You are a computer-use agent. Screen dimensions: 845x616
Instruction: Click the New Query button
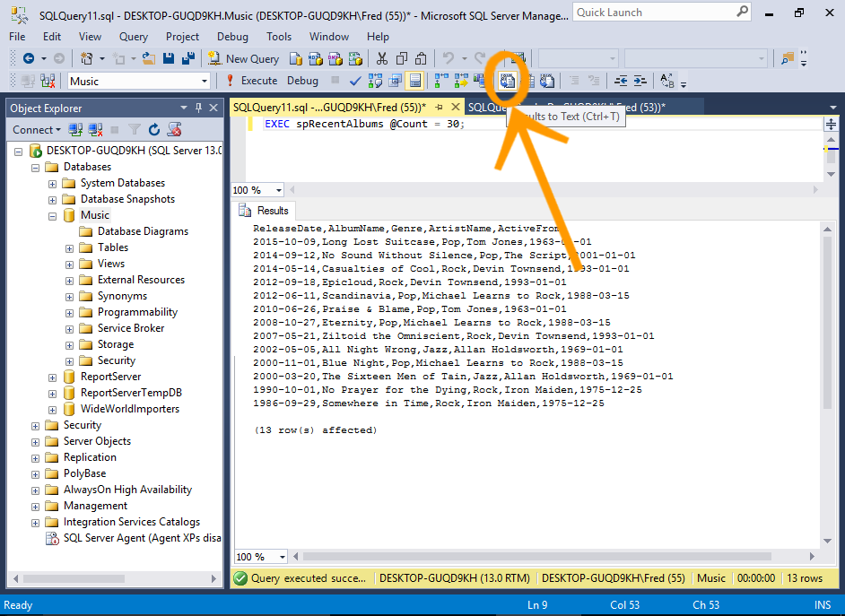[x=243, y=58]
